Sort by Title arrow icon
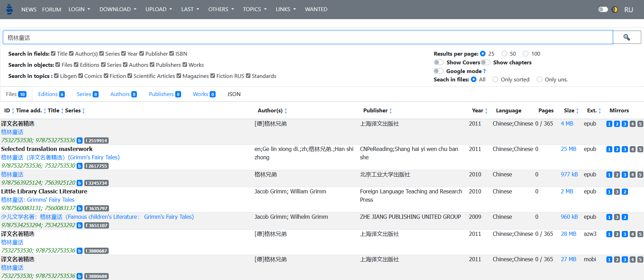644x280 pixels. click(x=62, y=111)
